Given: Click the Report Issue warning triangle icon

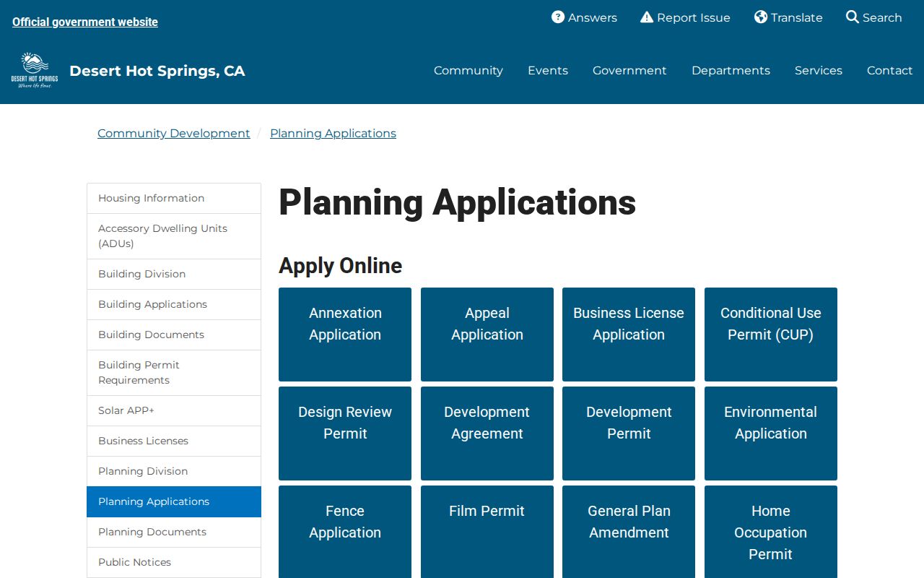Looking at the screenshot, I should pyautogui.click(x=647, y=17).
